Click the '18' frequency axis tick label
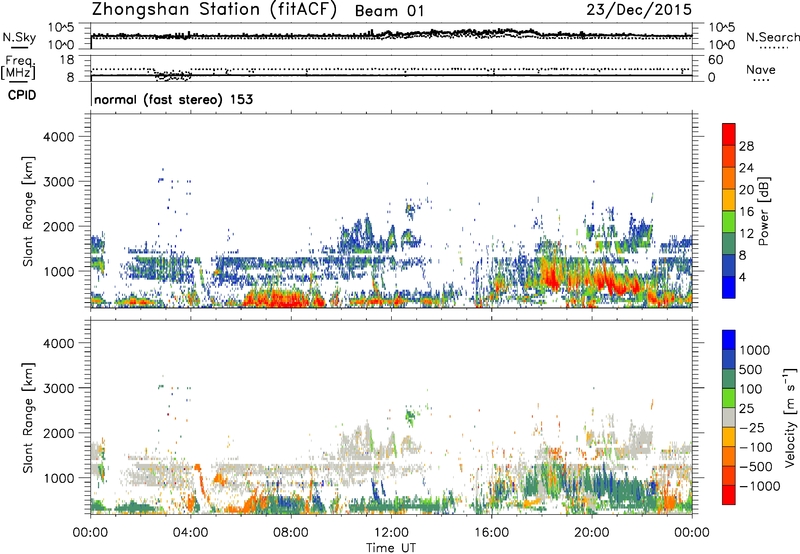Viewport: 800px width, 554px height. [x=66, y=60]
